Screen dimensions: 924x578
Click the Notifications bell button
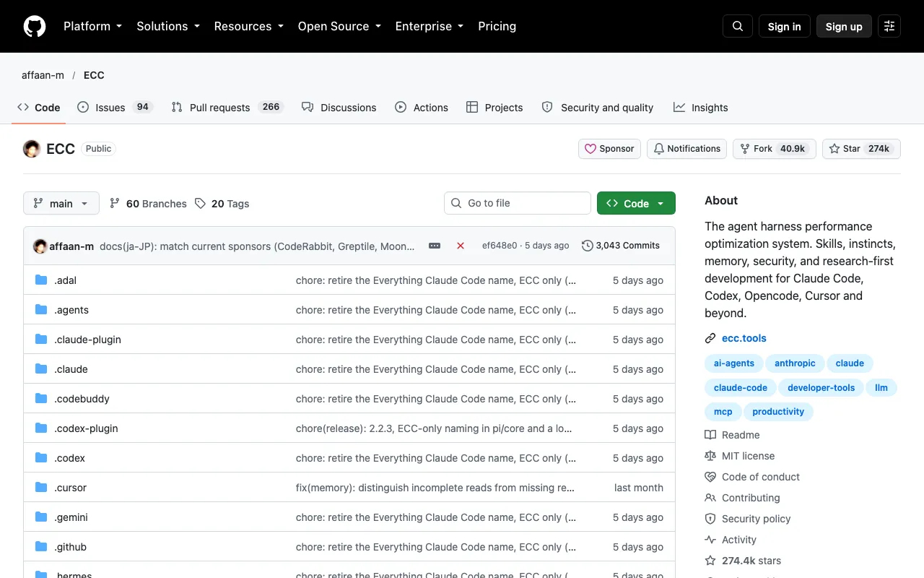click(x=687, y=149)
